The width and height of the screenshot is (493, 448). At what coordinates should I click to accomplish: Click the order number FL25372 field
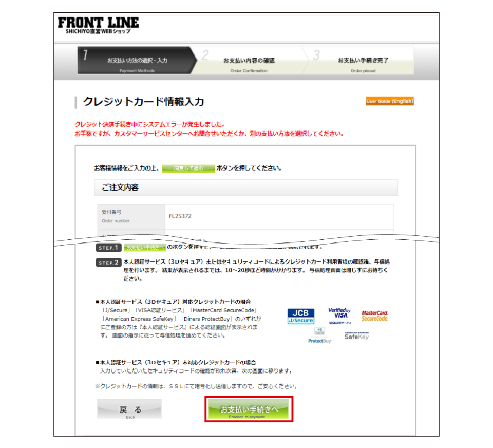(x=279, y=216)
